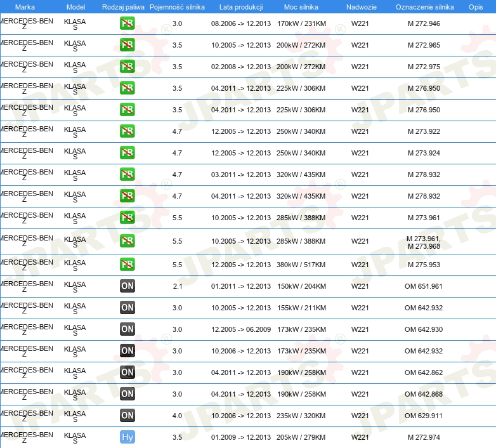Select the PB icon for the 380kW / 517KM engine

(127, 265)
